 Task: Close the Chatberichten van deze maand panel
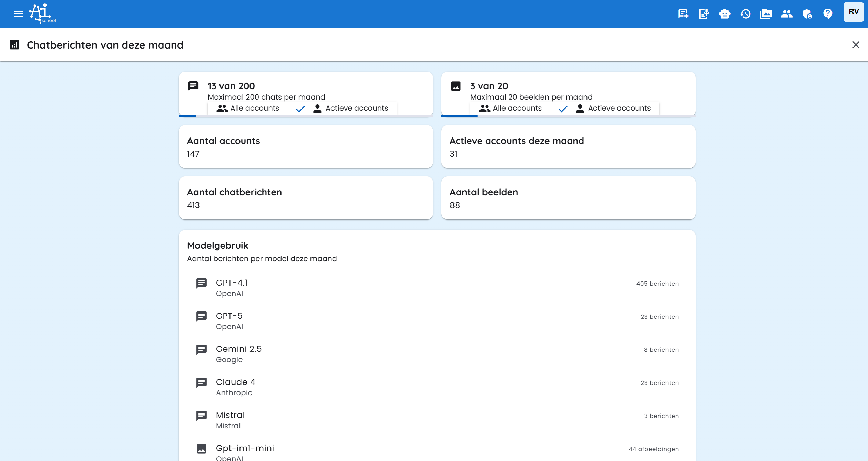click(x=856, y=45)
